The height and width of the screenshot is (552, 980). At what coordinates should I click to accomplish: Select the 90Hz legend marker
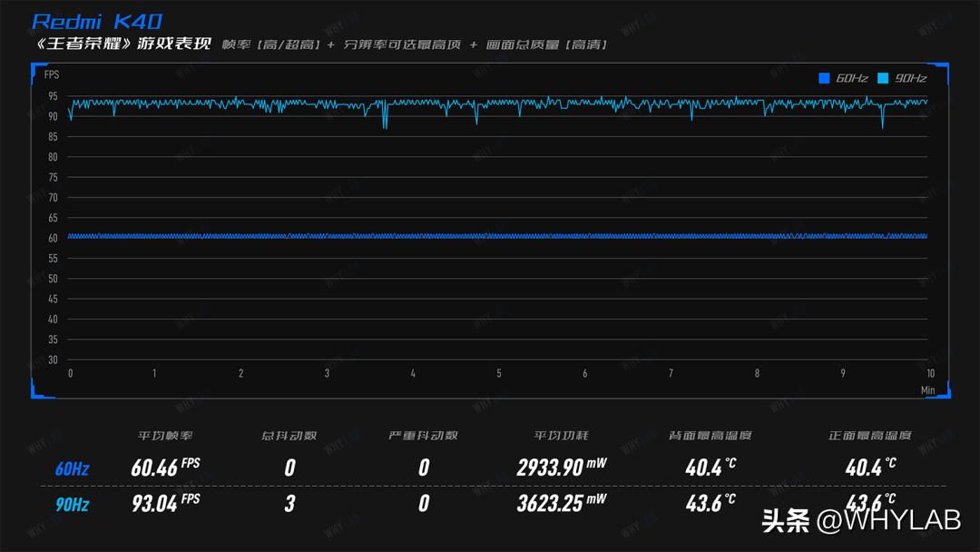click(x=882, y=78)
